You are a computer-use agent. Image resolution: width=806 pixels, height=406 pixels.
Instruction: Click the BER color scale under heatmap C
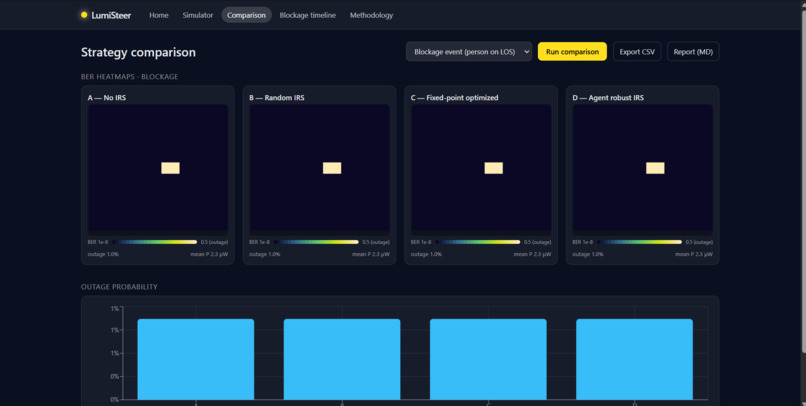[x=478, y=242]
